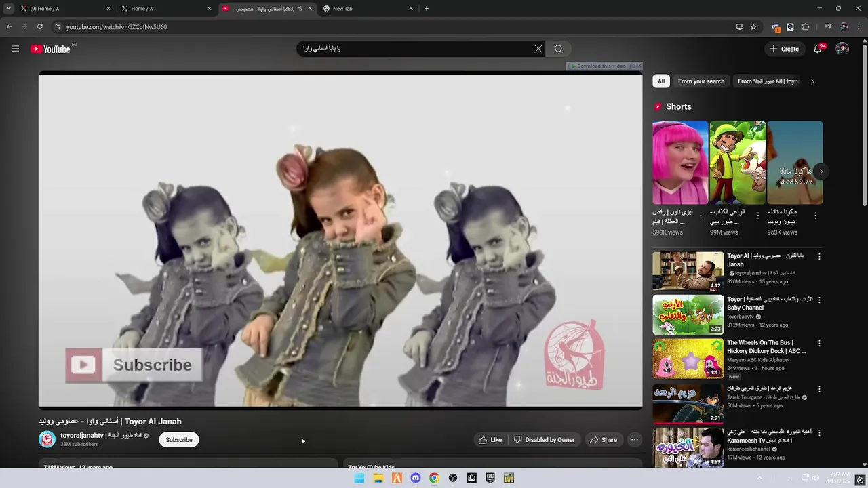Screen dimensions: 868x488
Task: Open the pink-haired girl Shorts thumbnail
Action: [x=680, y=163]
